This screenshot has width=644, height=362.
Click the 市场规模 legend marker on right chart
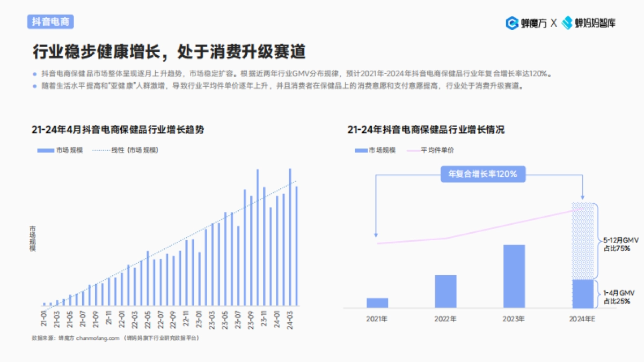[360, 151]
